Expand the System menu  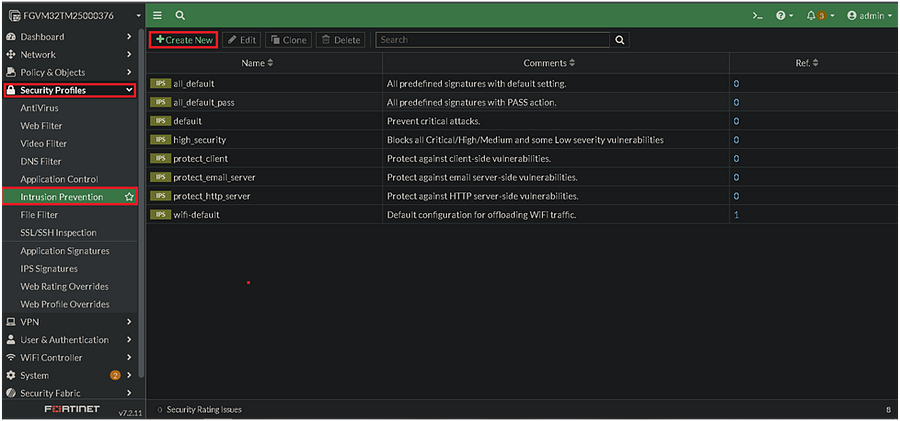click(69, 376)
